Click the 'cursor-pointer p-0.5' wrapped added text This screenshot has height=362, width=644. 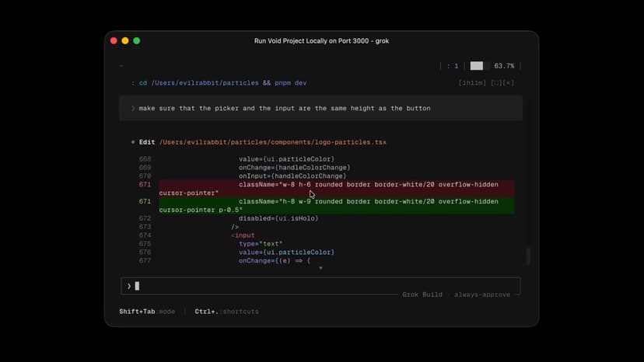point(201,210)
